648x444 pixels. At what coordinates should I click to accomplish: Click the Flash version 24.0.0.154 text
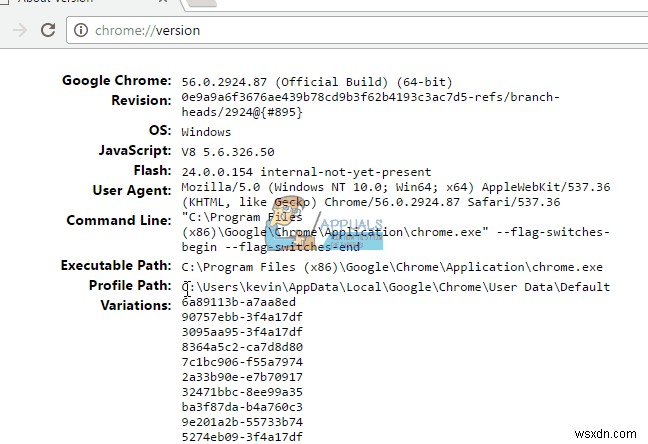click(x=306, y=172)
